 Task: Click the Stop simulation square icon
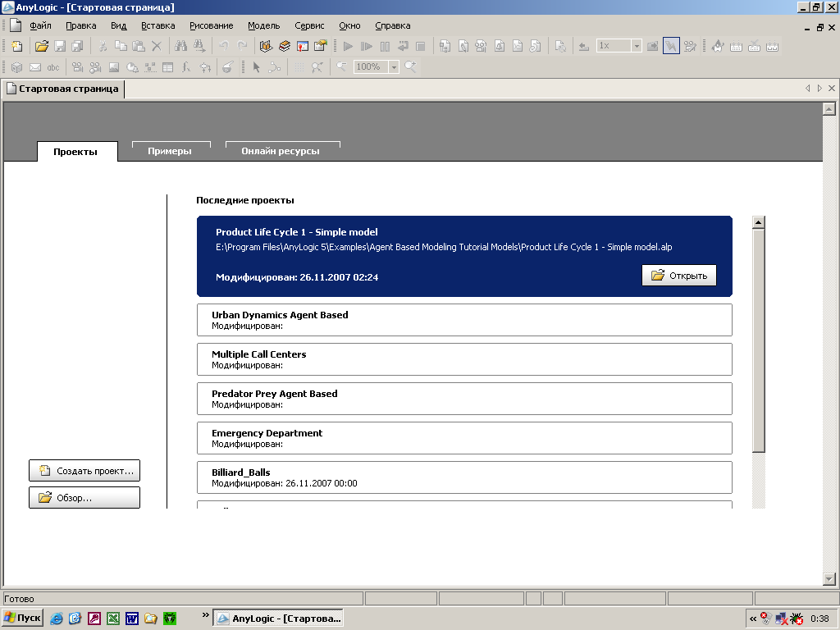[421, 46]
